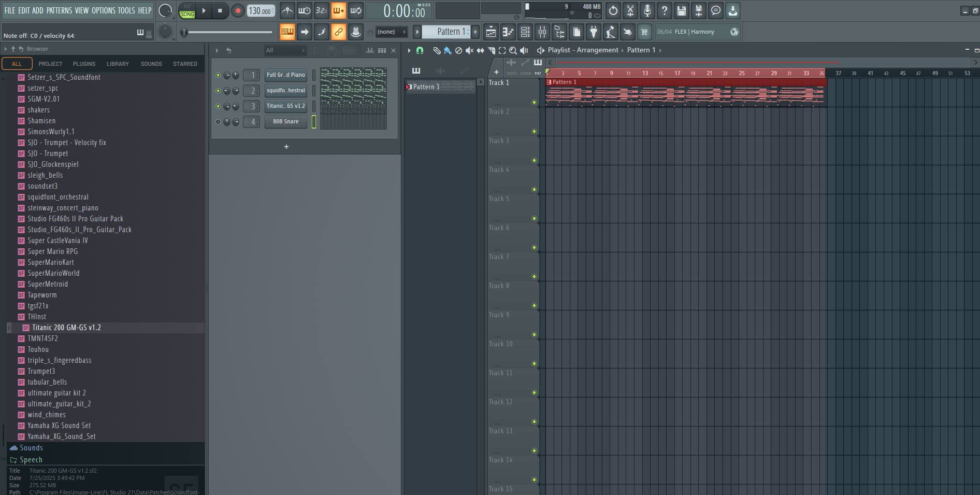Open the FILE menu
The image size is (980, 495).
pos(10,10)
